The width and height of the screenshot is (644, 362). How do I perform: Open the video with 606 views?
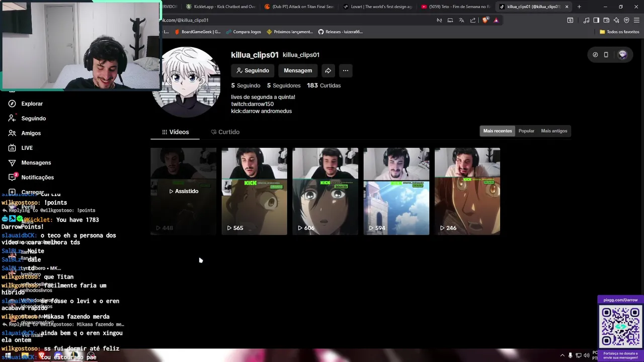[x=325, y=191]
